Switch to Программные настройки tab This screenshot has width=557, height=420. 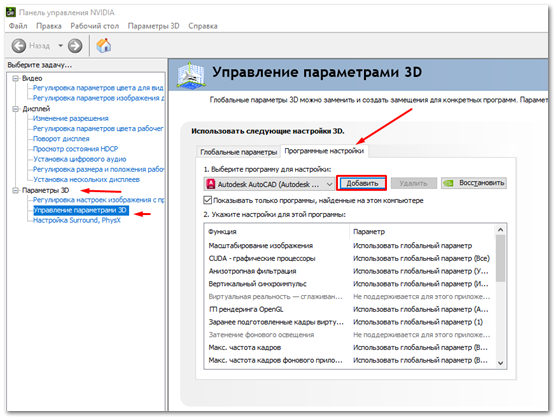324,151
